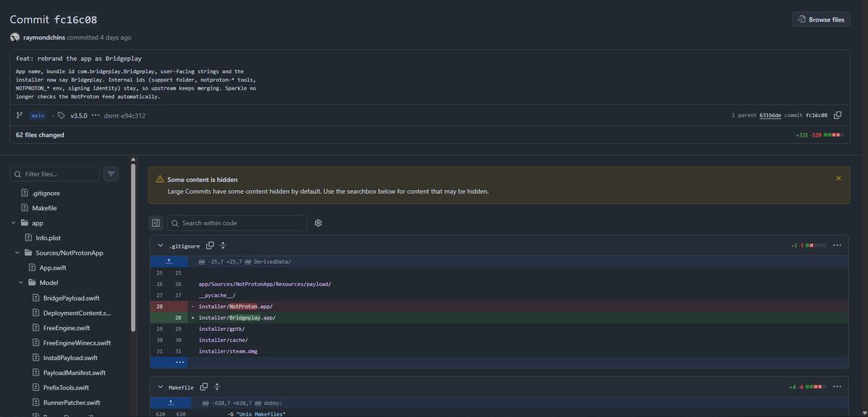
Task: Show more tags with the ellipsis after v3.5.0
Action: (x=95, y=116)
